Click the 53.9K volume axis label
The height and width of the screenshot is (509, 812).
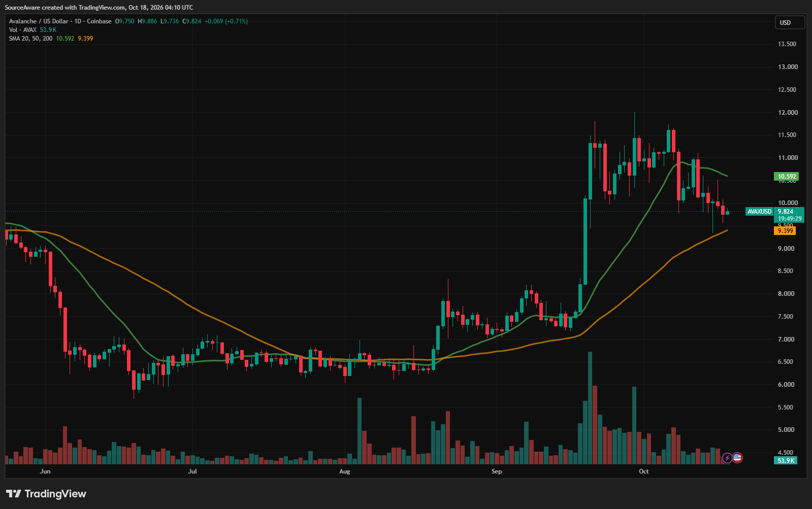point(786,460)
